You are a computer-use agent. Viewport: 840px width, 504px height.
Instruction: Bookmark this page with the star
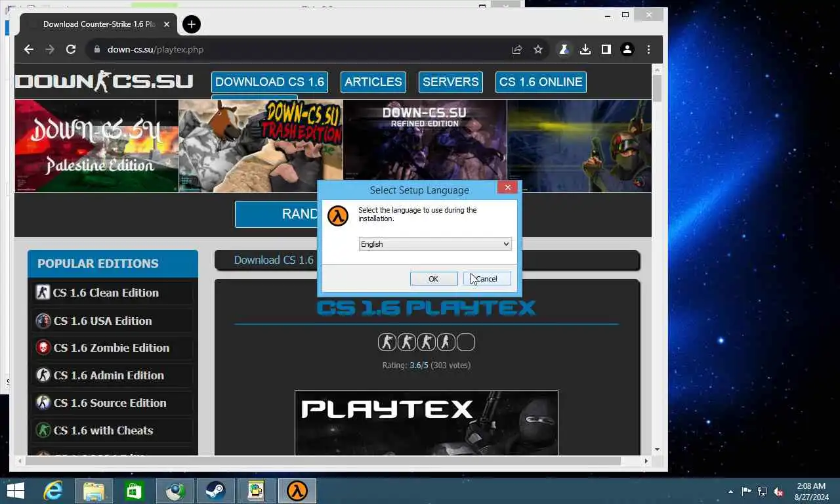[538, 49]
